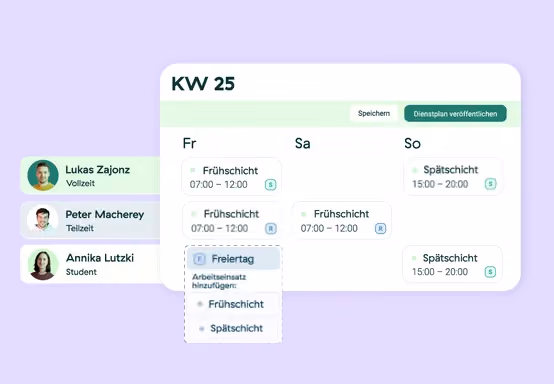
Task: Add Spätschicht from the popup menu
Action: pyautogui.click(x=233, y=328)
